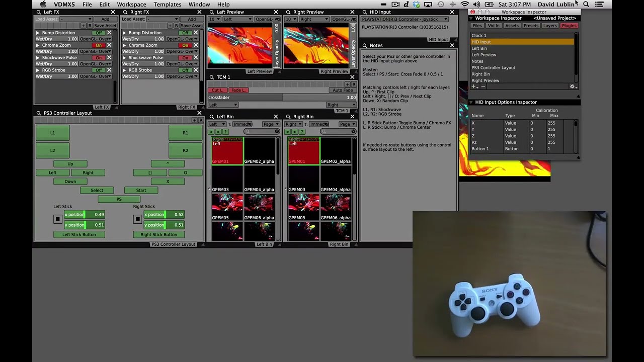This screenshot has width=644, height=362.
Task: Open Spotlight search in the menu bar
Action: point(586,5)
